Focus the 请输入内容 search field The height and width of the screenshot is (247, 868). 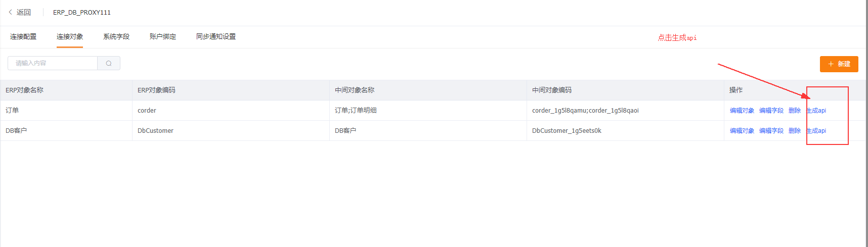pyautogui.click(x=53, y=63)
